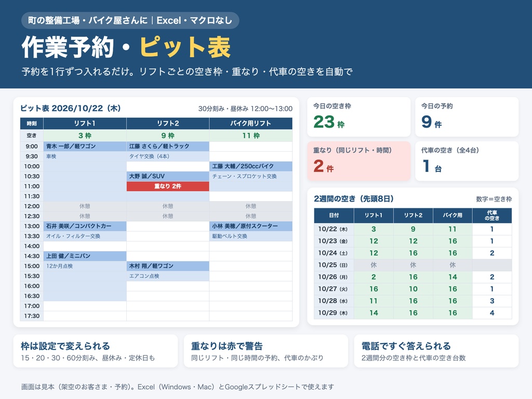532x399 pixels.
Task: Click the empty 17:00 slot under リフト2
Action: (x=168, y=306)
